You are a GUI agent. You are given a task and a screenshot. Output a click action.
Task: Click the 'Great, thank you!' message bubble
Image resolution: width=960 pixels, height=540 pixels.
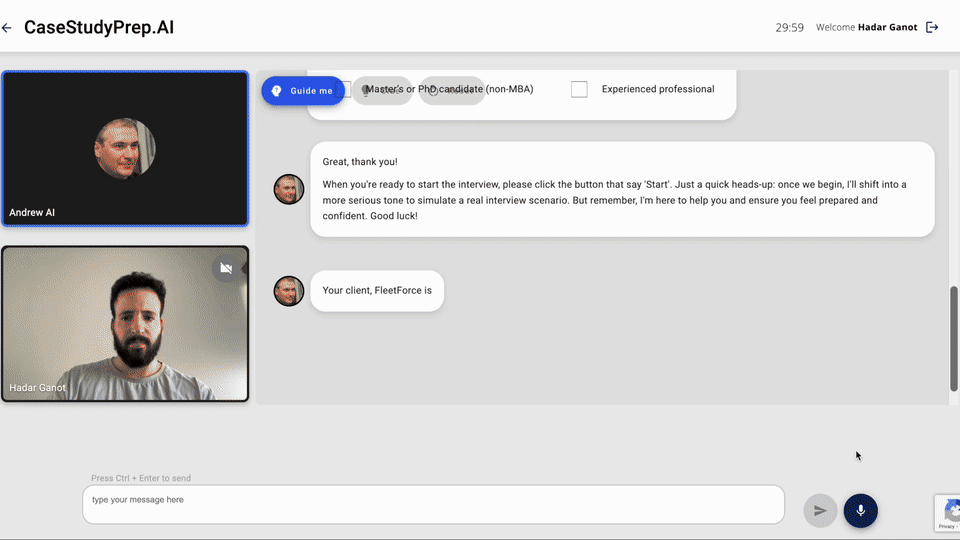(622, 189)
